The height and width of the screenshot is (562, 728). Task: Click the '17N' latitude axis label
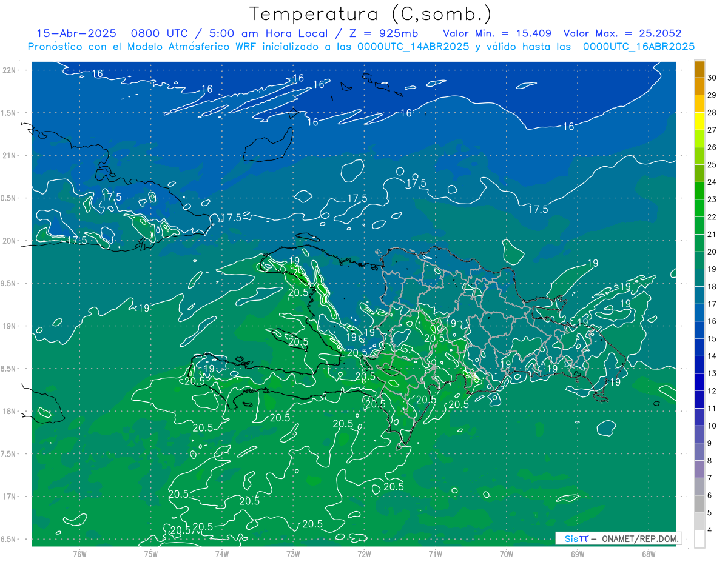(x=9, y=497)
